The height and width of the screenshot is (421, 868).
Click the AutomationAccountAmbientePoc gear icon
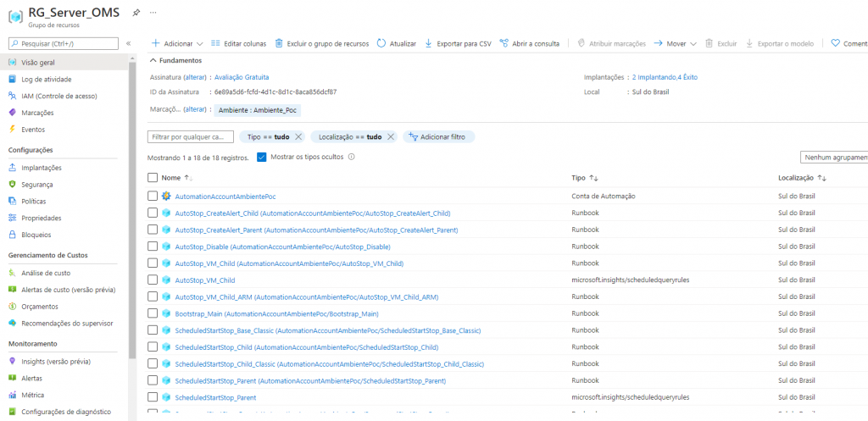click(166, 196)
